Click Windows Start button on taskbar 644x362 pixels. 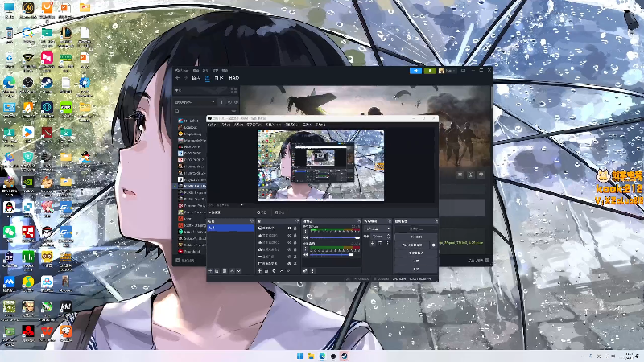pos(299,356)
